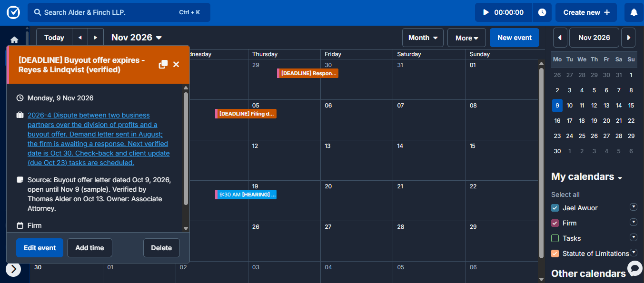The height and width of the screenshot is (283, 644).
Task: Toggle the Jael Awuor calendar checkbox
Action: coord(555,208)
